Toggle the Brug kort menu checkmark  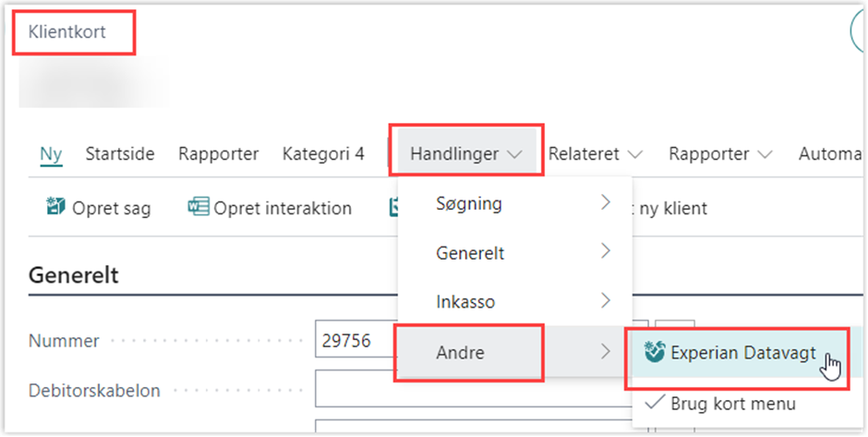pyautogui.click(x=655, y=403)
